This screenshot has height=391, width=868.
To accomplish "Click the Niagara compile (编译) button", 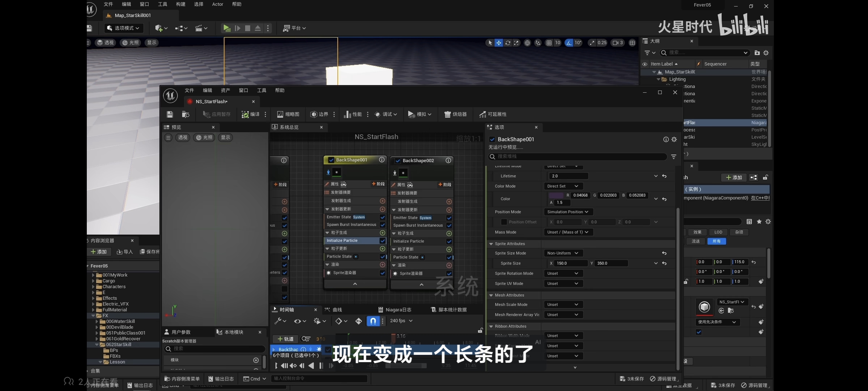I will pyautogui.click(x=250, y=114).
